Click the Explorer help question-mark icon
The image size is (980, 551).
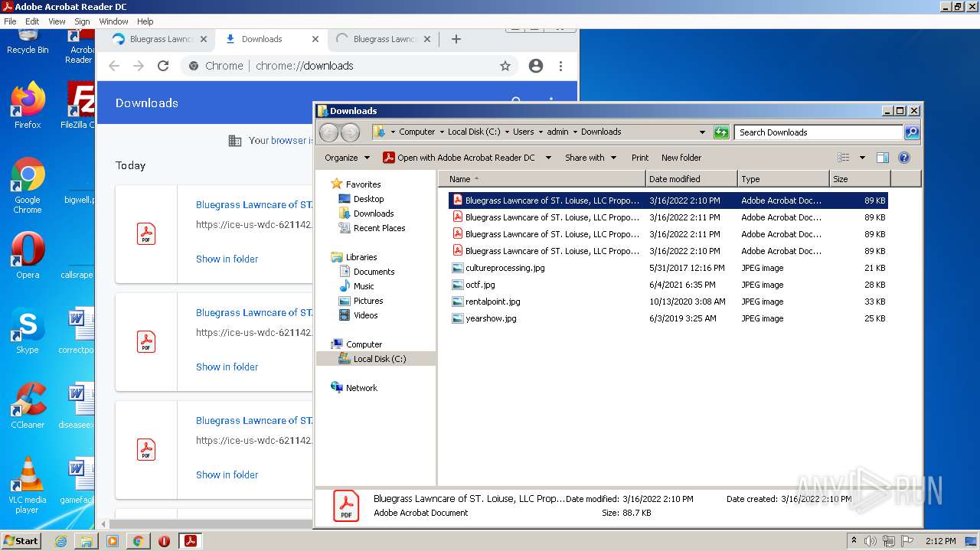pyautogui.click(x=904, y=158)
